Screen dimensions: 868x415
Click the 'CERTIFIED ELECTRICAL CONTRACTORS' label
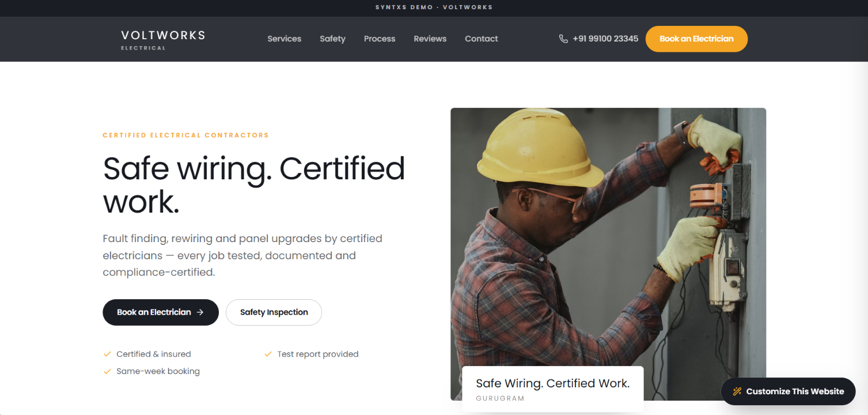coord(185,135)
